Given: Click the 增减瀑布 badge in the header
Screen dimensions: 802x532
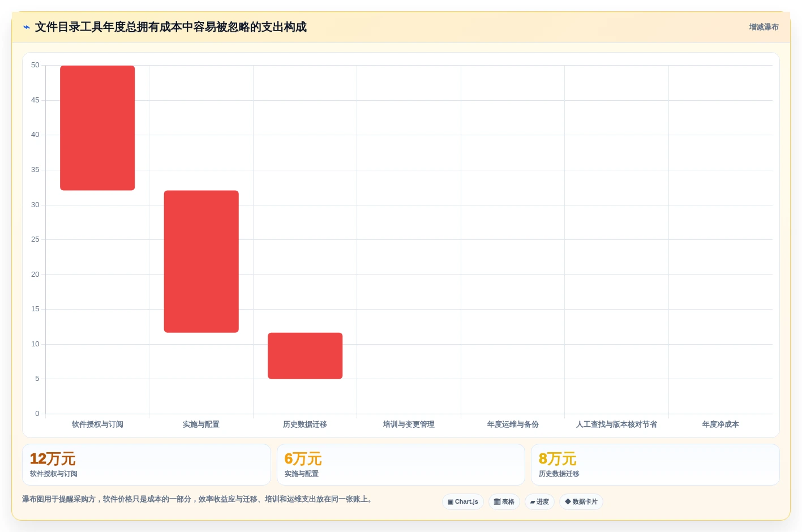Looking at the screenshot, I should (x=764, y=27).
